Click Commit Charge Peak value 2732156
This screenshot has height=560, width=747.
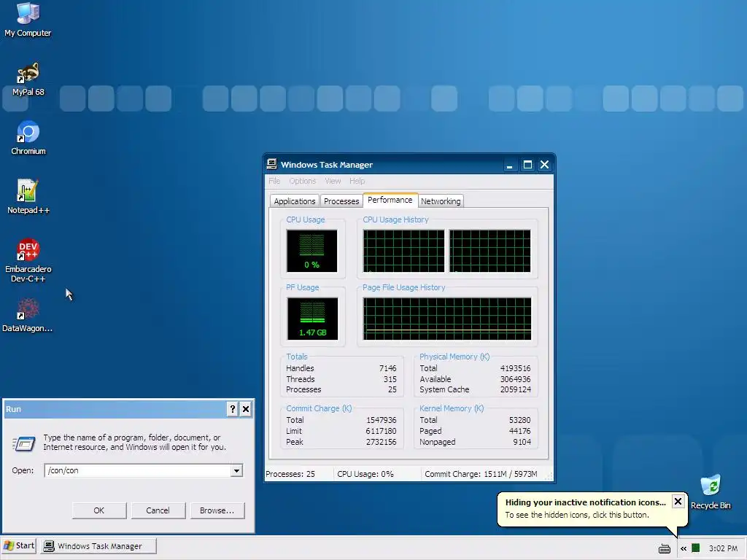point(381,442)
